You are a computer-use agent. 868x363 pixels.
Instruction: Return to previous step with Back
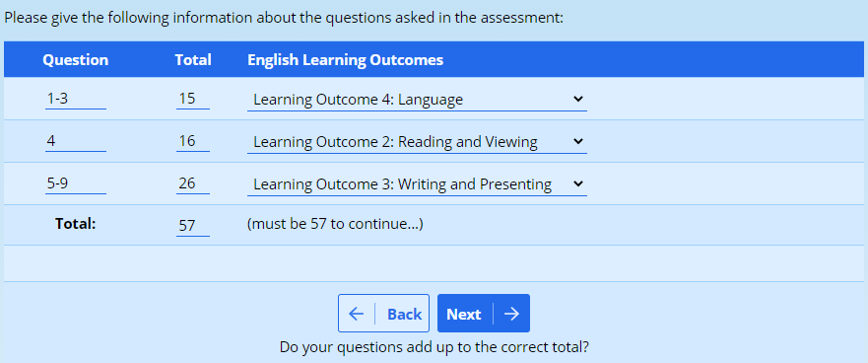[383, 314]
